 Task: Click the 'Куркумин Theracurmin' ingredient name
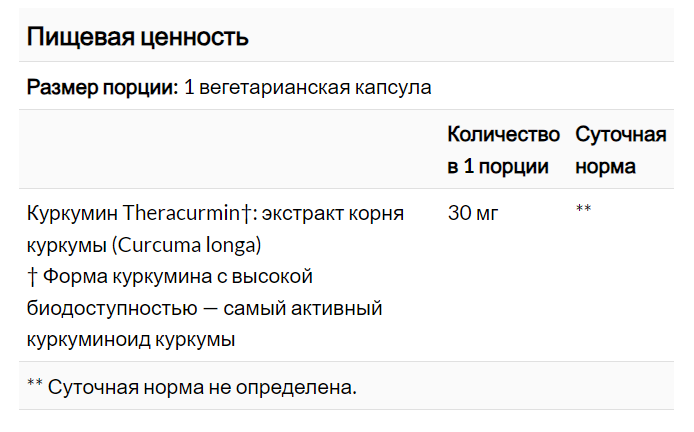(133, 213)
